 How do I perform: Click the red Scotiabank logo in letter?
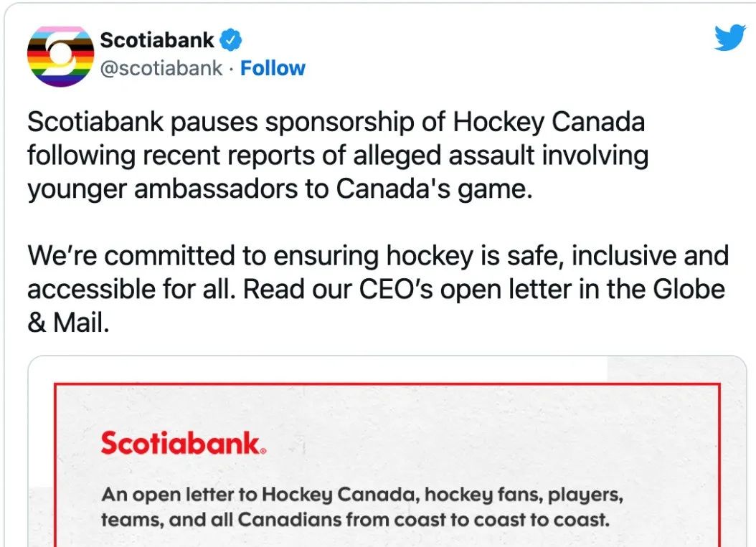(x=183, y=443)
